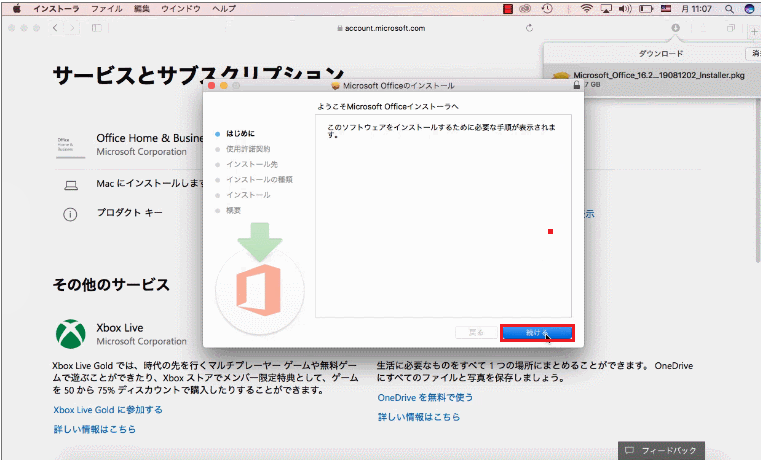The height and width of the screenshot is (460, 761).
Task: Open the ファイル menu
Action: tap(107, 9)
